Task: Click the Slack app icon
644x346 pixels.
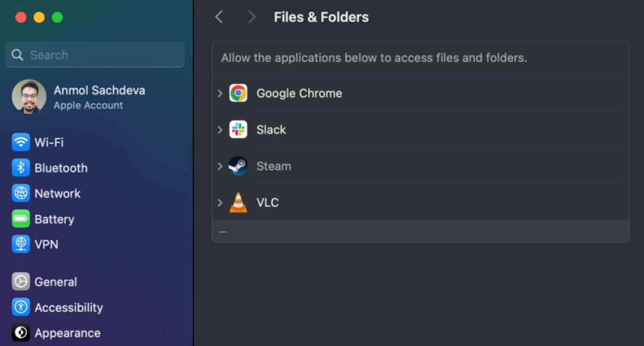Action: 238,129
